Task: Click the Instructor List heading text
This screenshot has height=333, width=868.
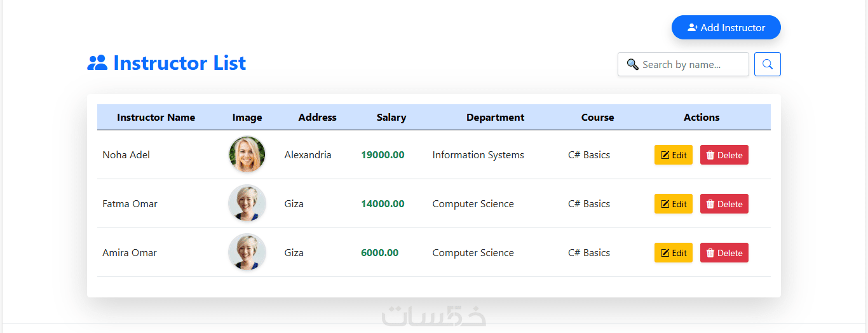Action: tap(179, 63)
